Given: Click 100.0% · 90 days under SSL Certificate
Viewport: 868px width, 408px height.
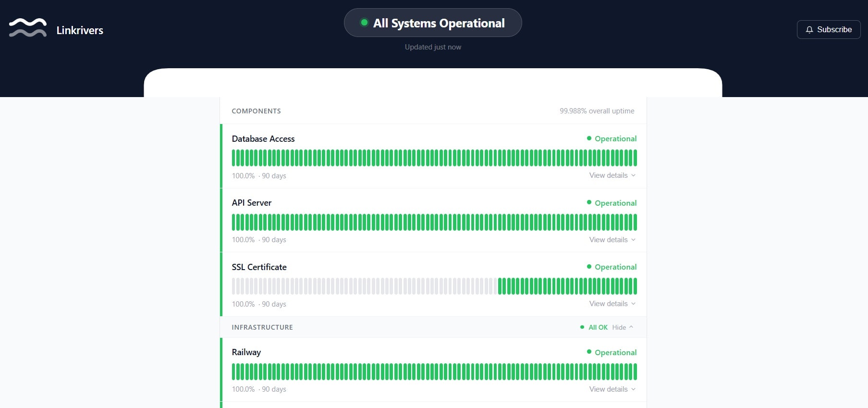Looking at the screenshot, I should [x=259, y=304].
